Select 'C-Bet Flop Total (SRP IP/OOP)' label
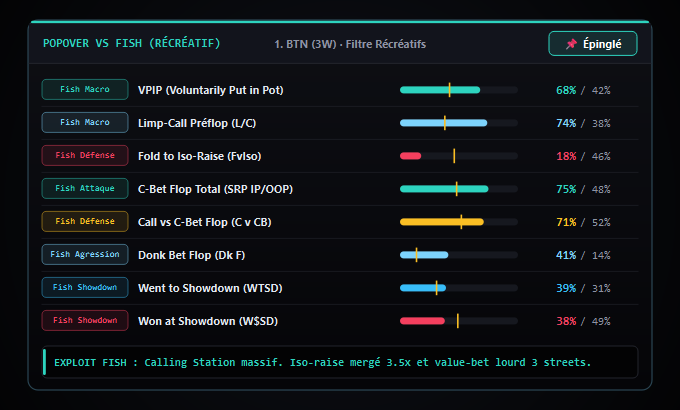The image size is (680, 410). pos(216,189)
